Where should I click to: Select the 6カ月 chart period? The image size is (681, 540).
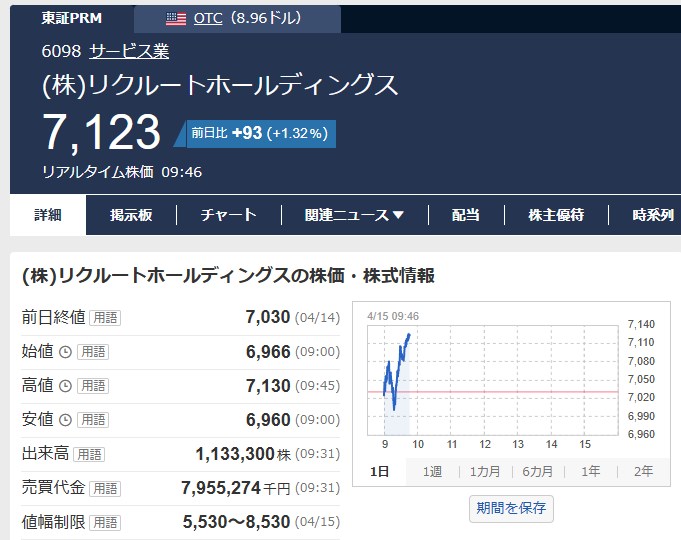pos(538,471)
